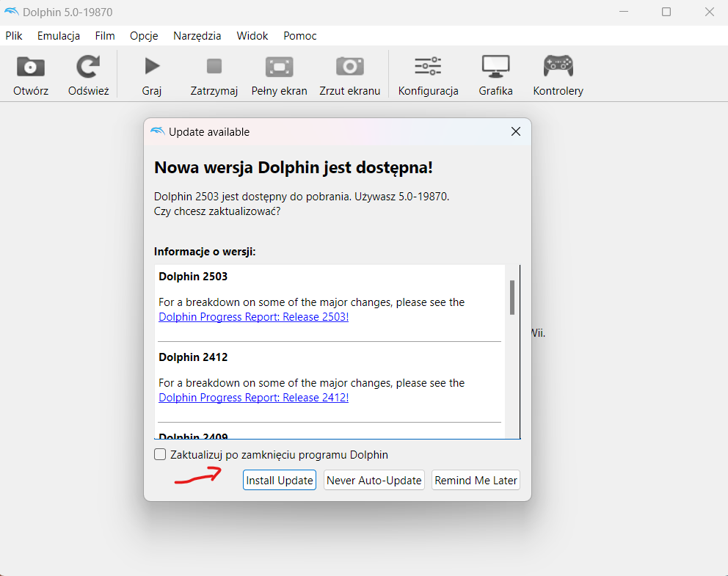Open the Film menu
Screen dimensions: 728x576
(105, 36)
